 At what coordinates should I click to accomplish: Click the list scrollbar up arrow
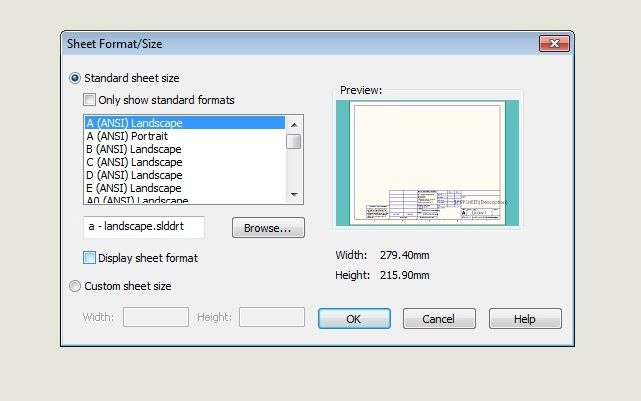[294, 123]
